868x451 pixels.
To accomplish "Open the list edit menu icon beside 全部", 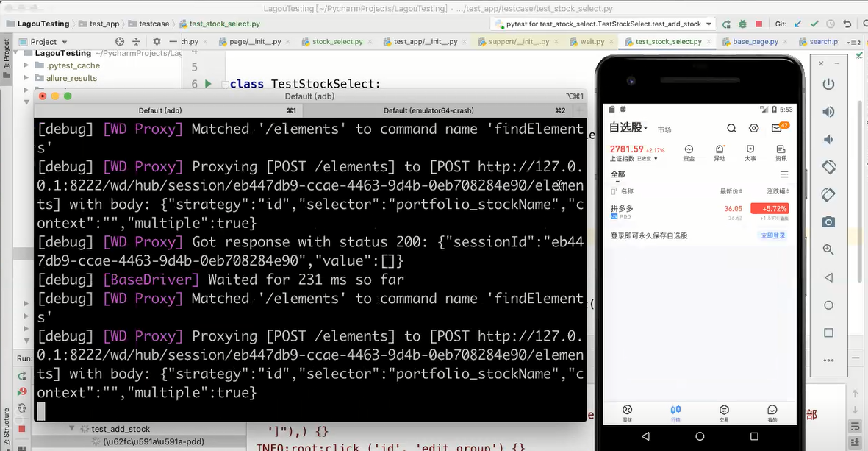I will pyautogui.click(x=784, y=174).
